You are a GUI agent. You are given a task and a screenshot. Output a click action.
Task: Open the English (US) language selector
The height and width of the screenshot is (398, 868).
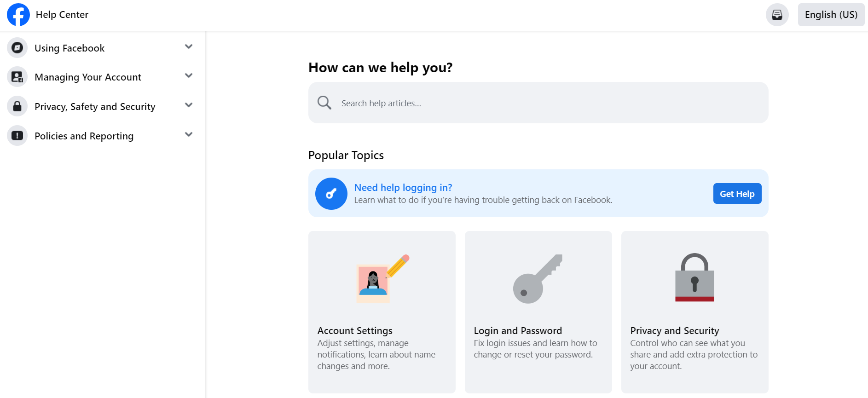click(831, 14)
